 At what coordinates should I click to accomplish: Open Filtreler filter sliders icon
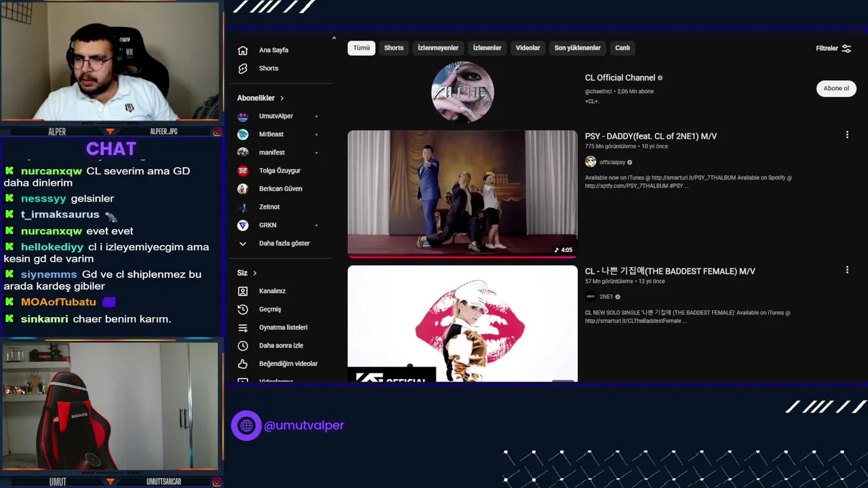846,48
